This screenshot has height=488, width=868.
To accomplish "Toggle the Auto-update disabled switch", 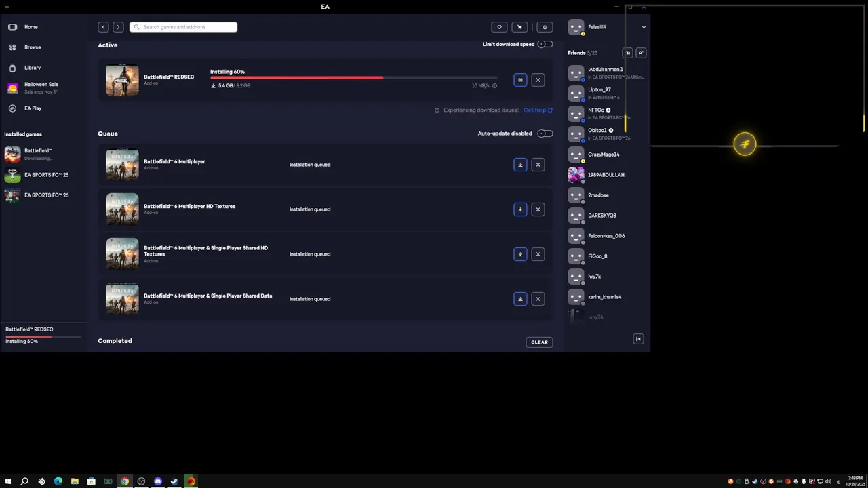I will [545, 134].
